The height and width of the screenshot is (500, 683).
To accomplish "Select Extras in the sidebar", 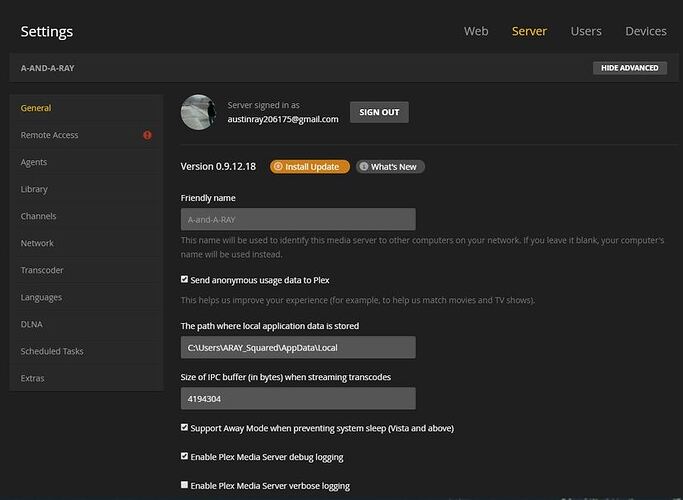I will point(86,378).
